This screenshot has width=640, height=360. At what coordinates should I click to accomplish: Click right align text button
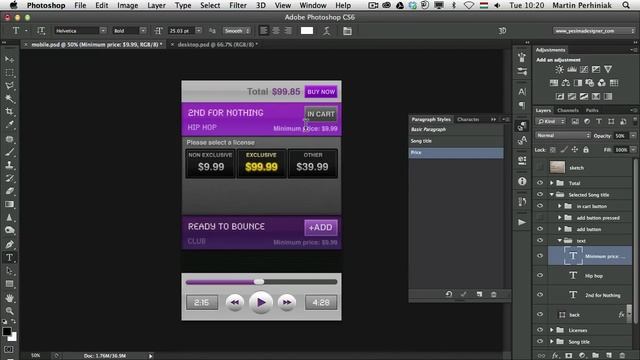coord(289,31)
